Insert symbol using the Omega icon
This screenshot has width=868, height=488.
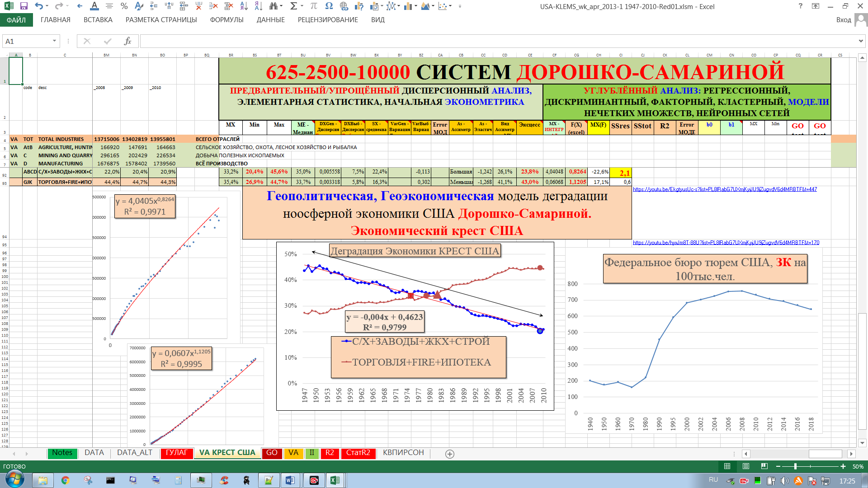click(329, 6)
